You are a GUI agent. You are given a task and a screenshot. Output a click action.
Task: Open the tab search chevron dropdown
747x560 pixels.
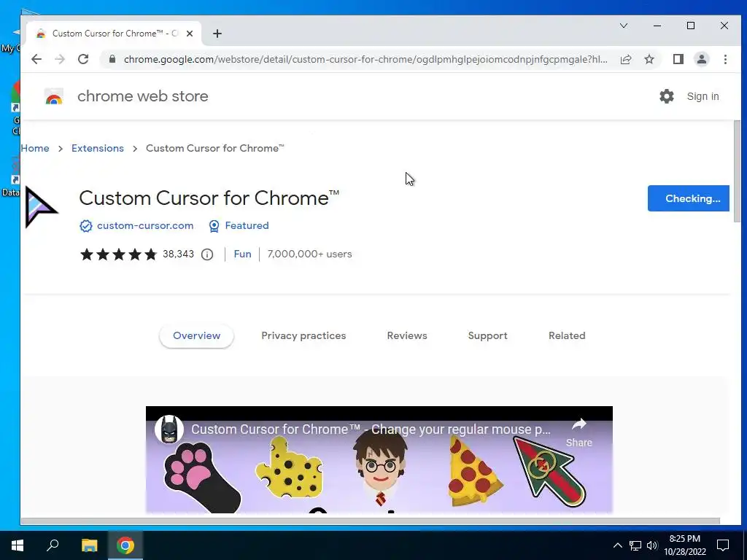point(624,26)
